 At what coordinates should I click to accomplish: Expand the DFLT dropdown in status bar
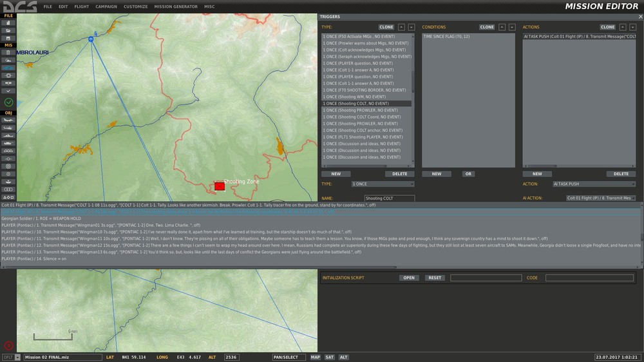(x=17, y=357)
